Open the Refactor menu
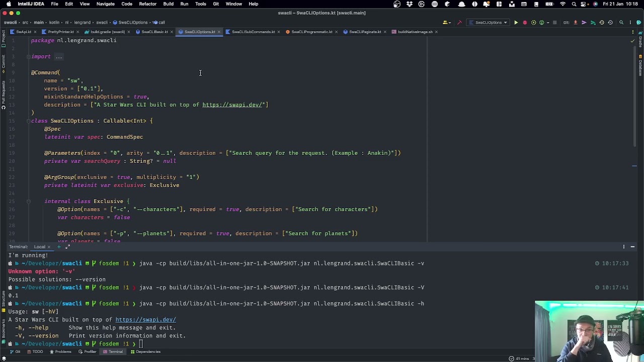The image size is (644, 362). (x=147, y=4)
